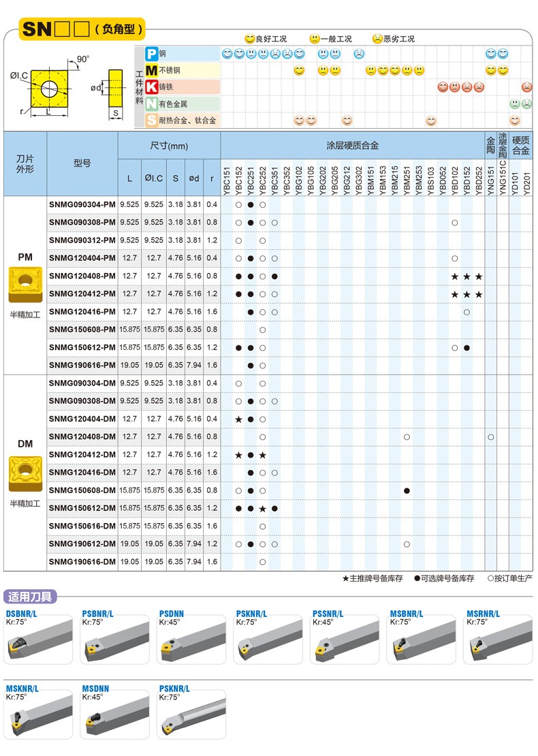This screenshot has width=538, height=756.
Task: Click the 工件材料 vertical label
Action: click(140, 87)
